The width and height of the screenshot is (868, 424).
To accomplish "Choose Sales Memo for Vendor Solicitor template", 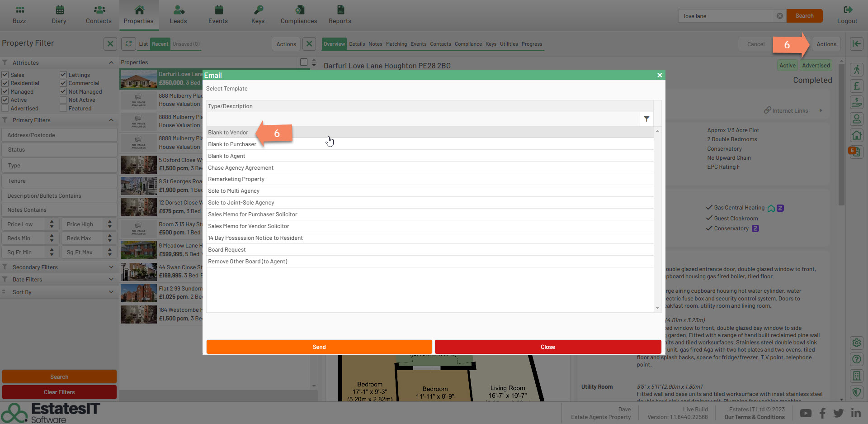I will (249, 226).
